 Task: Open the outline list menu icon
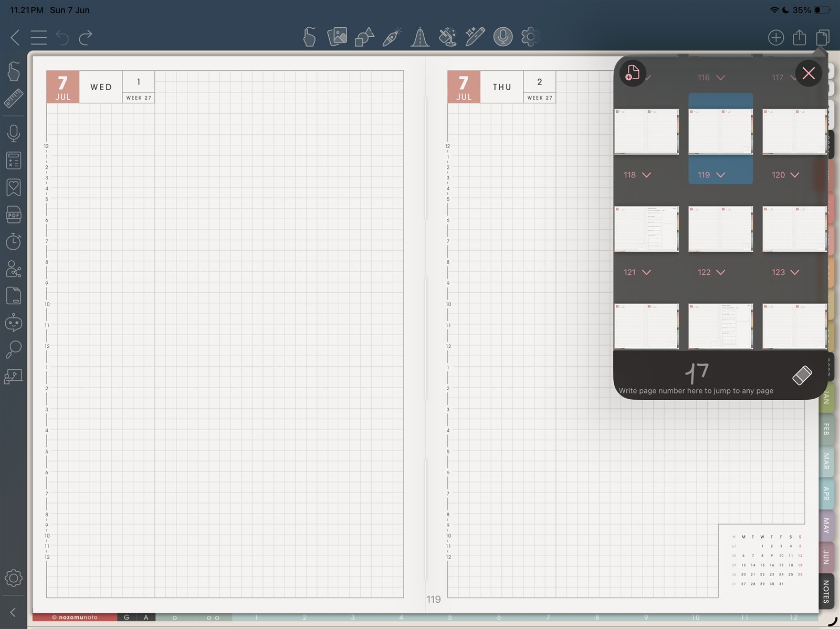[38, 37]
